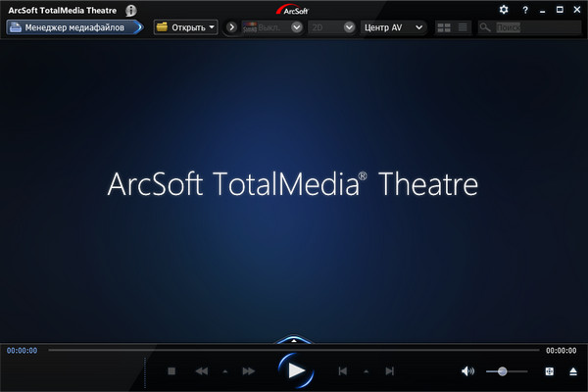Open the Центр AV dropdown
The height and width of the screenshot is (392, 588).
click(393, 27)
